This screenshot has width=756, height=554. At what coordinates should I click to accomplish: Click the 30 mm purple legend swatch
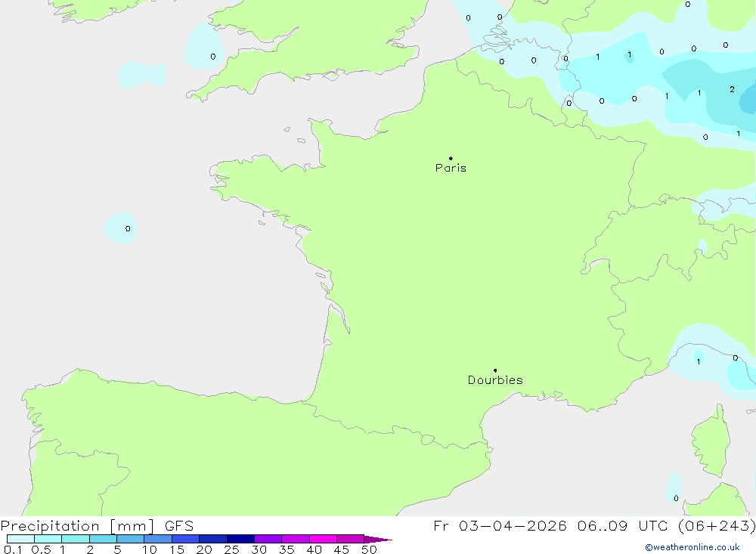coord(268,539)
